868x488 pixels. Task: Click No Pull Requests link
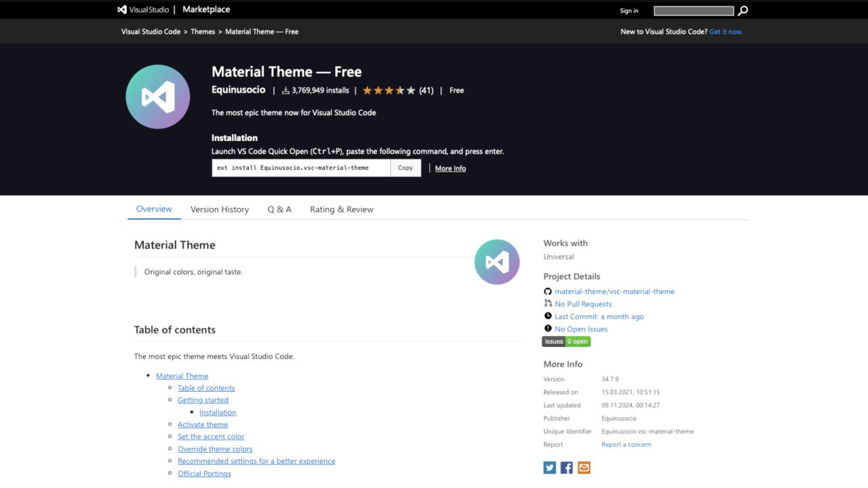pyautogui.click(x=583, y=304)
